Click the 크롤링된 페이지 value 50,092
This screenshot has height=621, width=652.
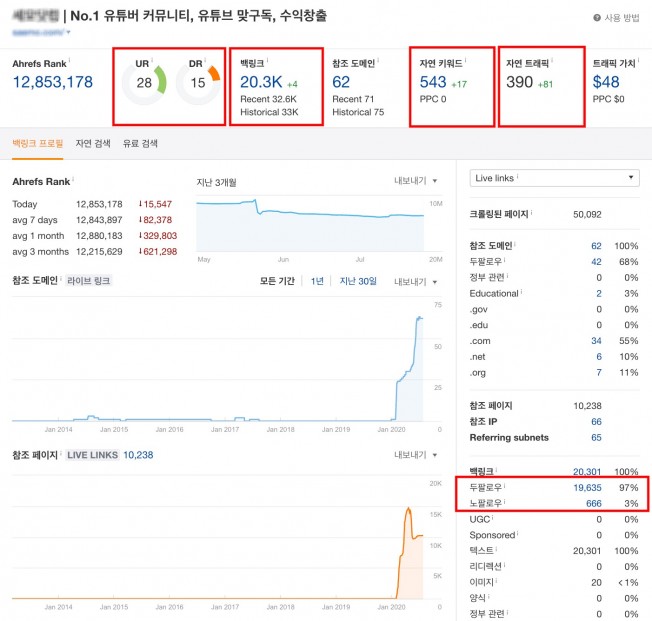point(587,214)
